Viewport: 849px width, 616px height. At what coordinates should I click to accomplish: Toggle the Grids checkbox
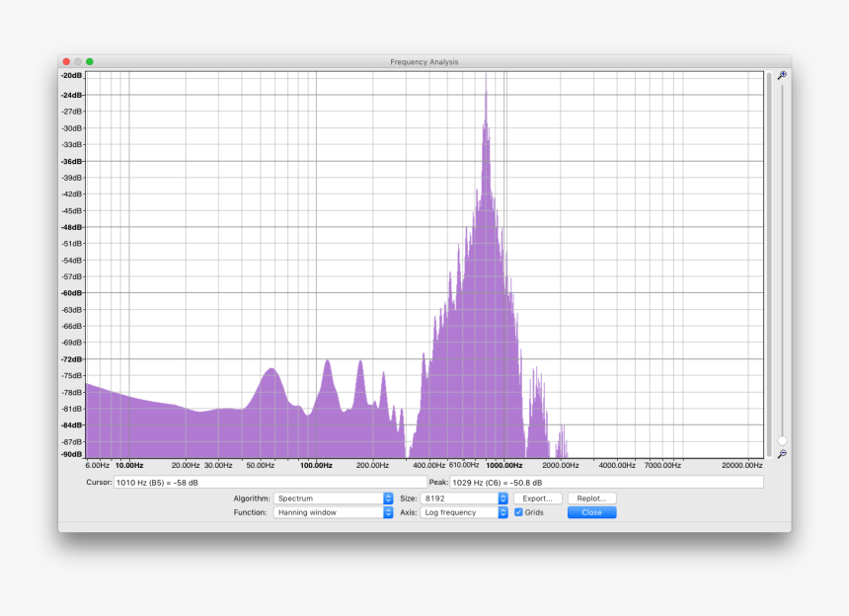pos(517,512)
